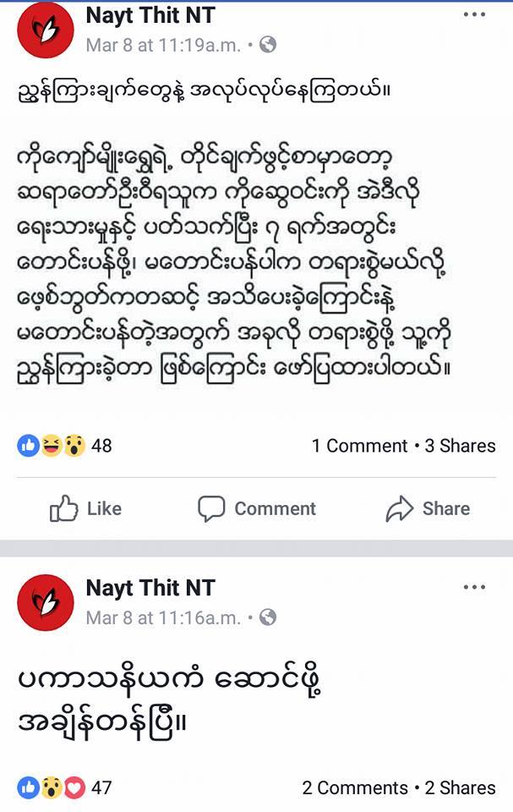The image size is (513, 812).
Task: Click the laughing reaction emoji on the first post
Action: (52, 446)
